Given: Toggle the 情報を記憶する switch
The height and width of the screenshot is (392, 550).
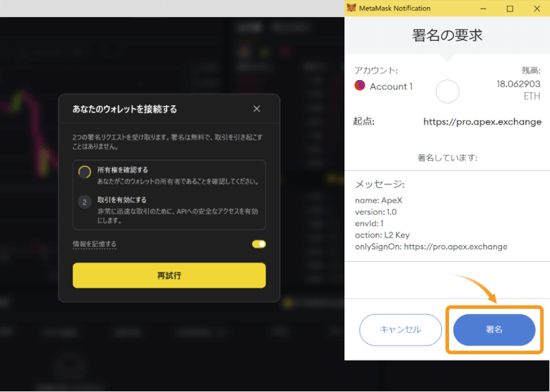Looking at the screenshot, I should point(259,244).
